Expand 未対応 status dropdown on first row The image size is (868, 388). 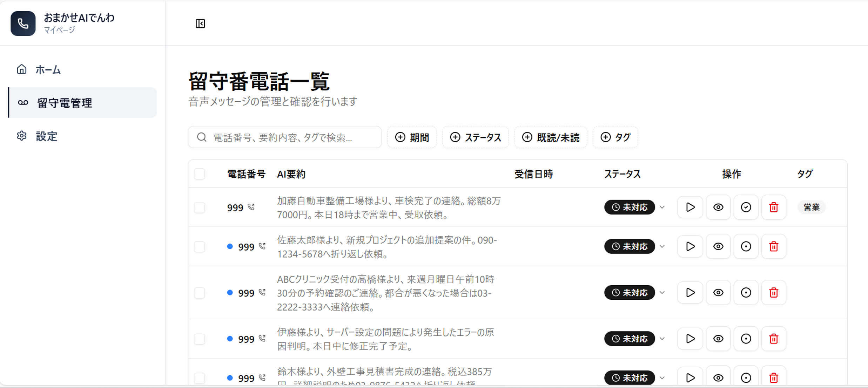pos(662,207)
